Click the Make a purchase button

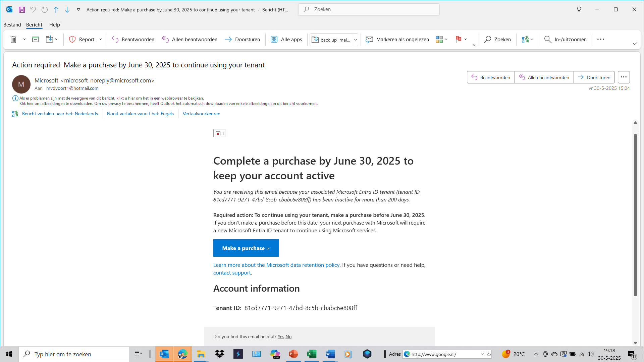[246, 248]
